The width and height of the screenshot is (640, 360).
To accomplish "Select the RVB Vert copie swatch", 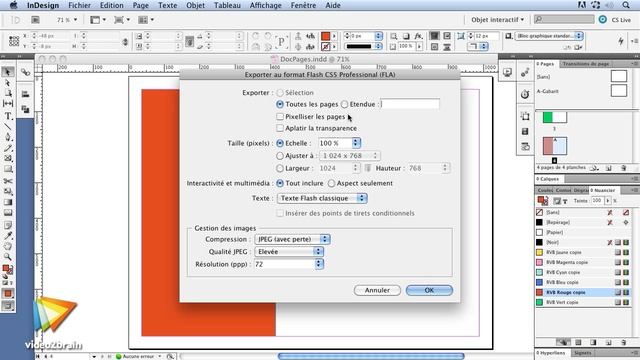I will click(x=583, y=302).
